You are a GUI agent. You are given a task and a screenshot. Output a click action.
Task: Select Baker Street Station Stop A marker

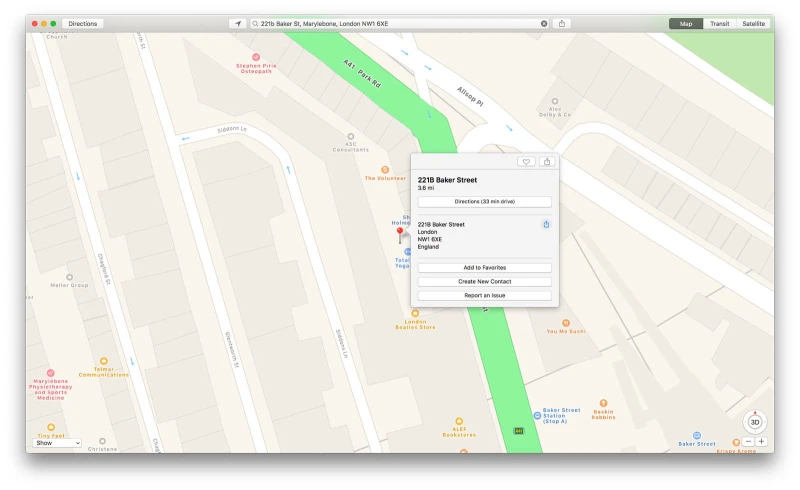pyautogui.click(x=537, y=416)
